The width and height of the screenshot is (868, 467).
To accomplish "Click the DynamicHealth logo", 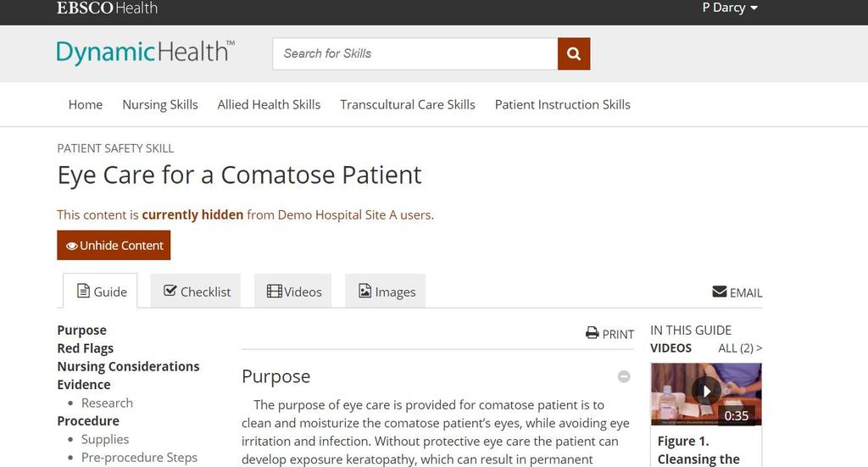I will tap(146, 53).
